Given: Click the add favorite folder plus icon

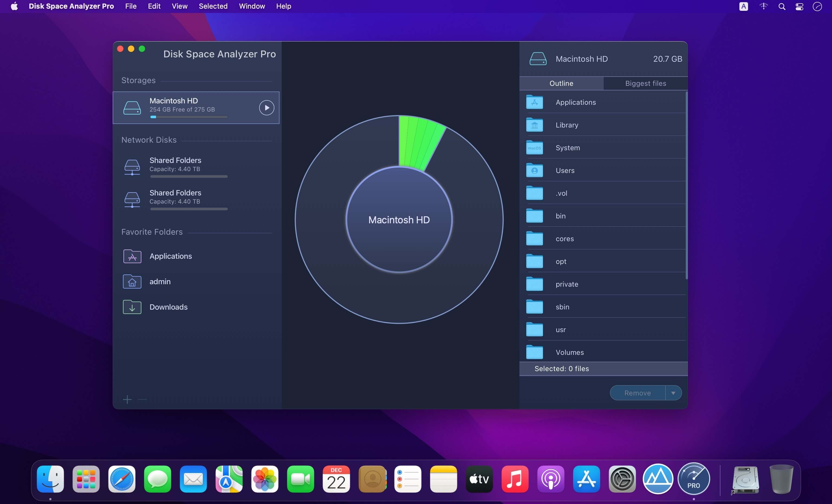Looking at the screenshot, I should 127,399.
